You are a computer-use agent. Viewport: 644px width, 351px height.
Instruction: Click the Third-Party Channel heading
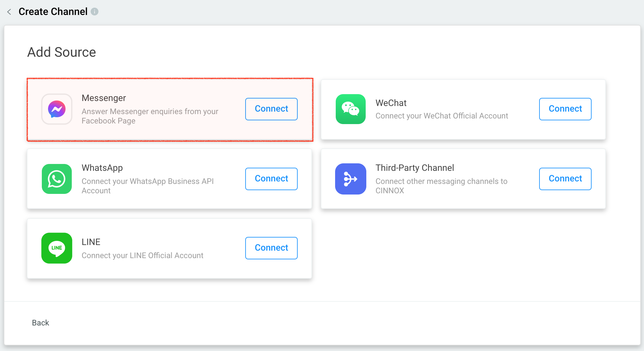pos(415,168)
